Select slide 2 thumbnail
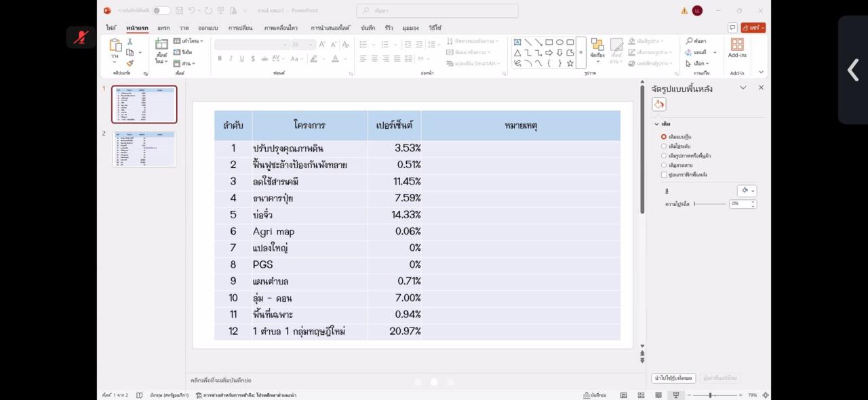Viewport: 868px width, 400px height. point(144,148)
